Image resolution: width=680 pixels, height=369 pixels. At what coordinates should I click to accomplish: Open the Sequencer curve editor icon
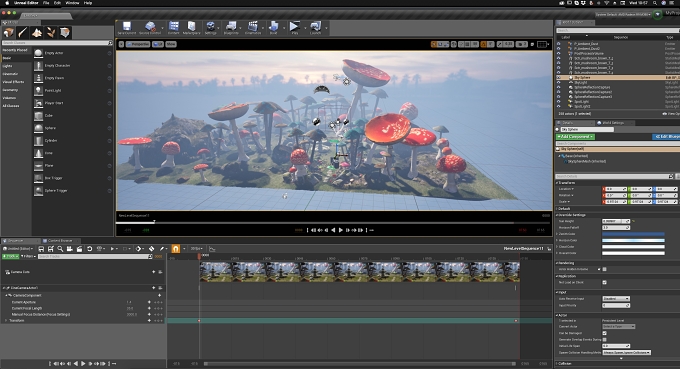point(212,249)
